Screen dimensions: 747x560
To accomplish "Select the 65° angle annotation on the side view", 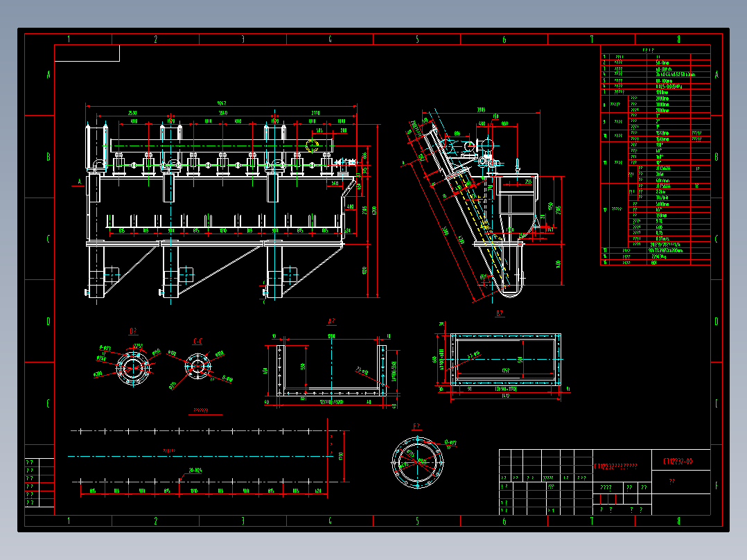I will (x=482, y=277).
